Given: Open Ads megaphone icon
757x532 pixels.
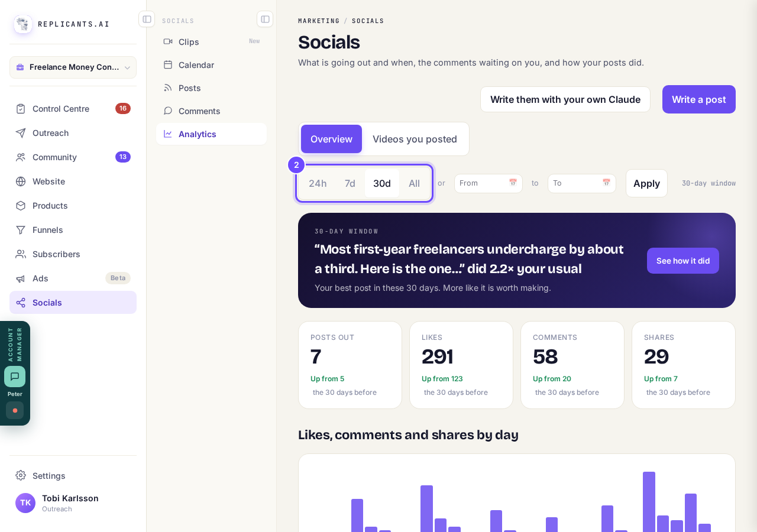Looking at the screenshot, I should 21,278.
